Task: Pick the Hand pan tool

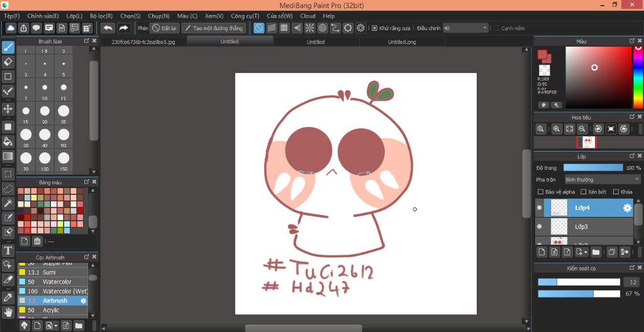Action: (x=8, y=311)
